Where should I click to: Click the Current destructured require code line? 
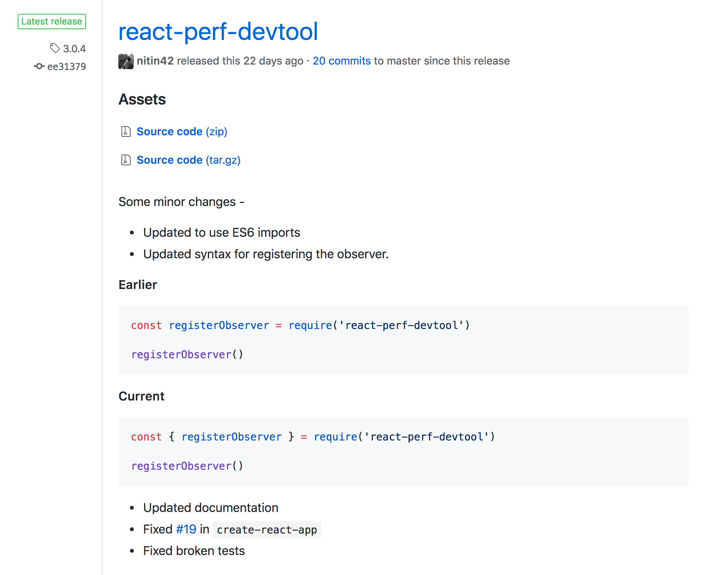(313, 437)
